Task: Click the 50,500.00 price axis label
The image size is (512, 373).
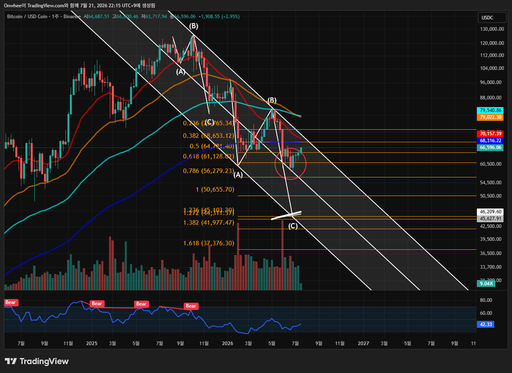Action: tap(490, 196)
